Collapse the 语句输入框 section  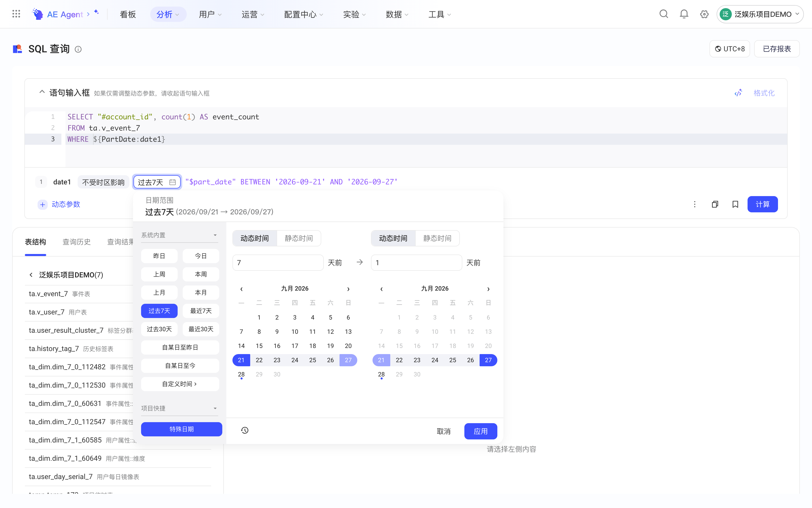(42, 92)
